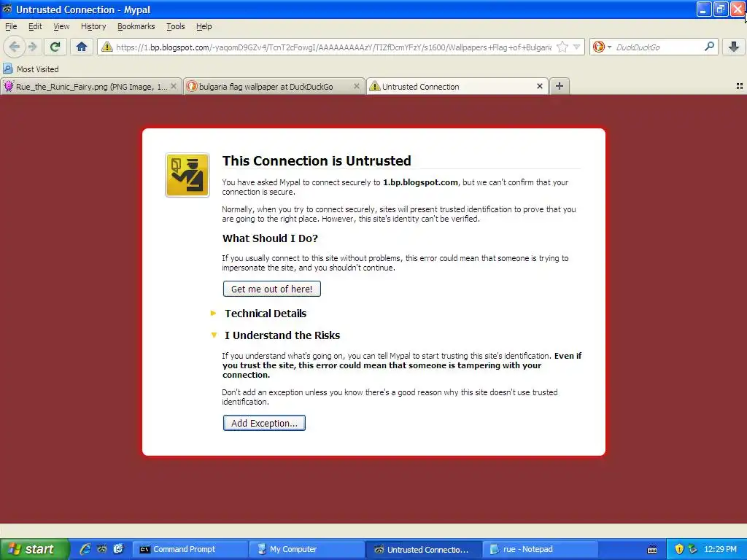Viewport: 747px width, 560px height.
Task: Collapse the I Understand the Risks section
Action: tap(282, 335)
